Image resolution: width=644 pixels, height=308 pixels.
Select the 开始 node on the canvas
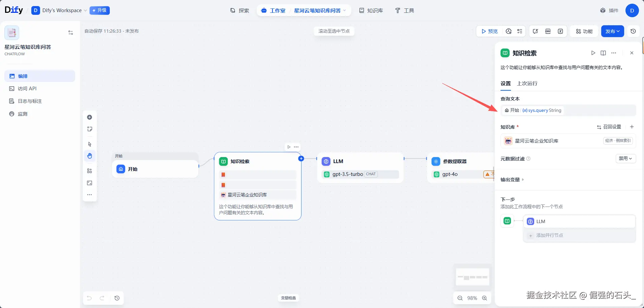155,169
